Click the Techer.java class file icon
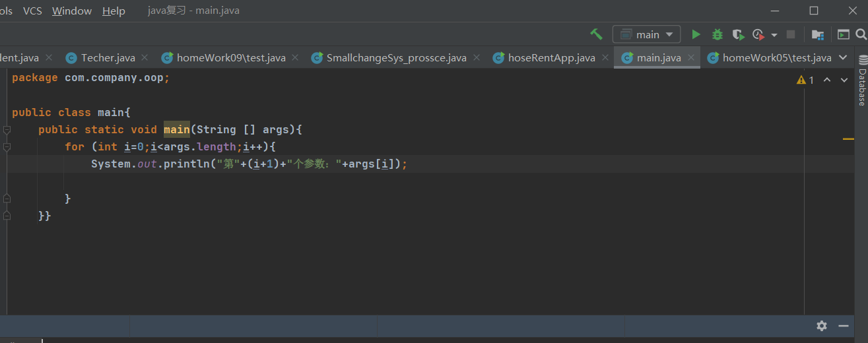Image resolution: width=868 pixels, height=343 pixels. (71, 58)
